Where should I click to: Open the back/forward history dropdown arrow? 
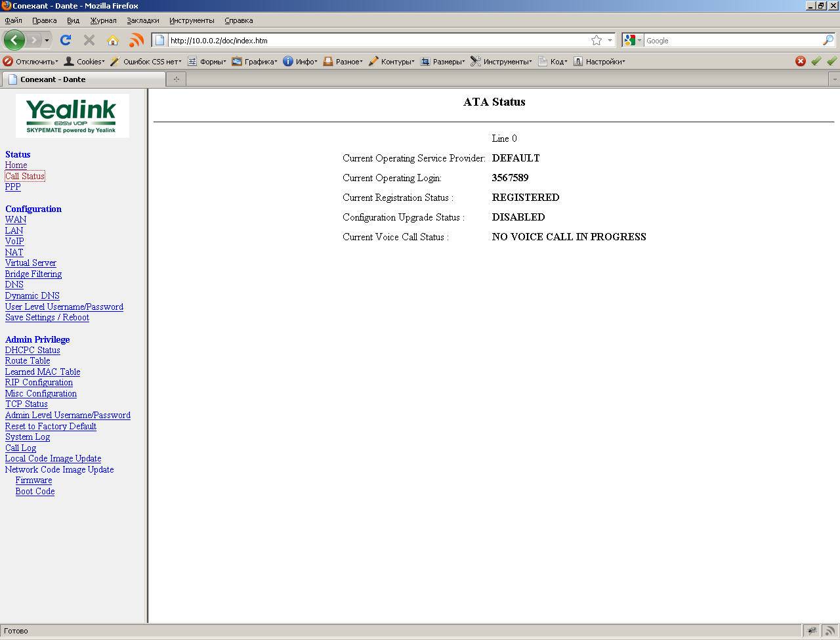[x=47, y=41]
